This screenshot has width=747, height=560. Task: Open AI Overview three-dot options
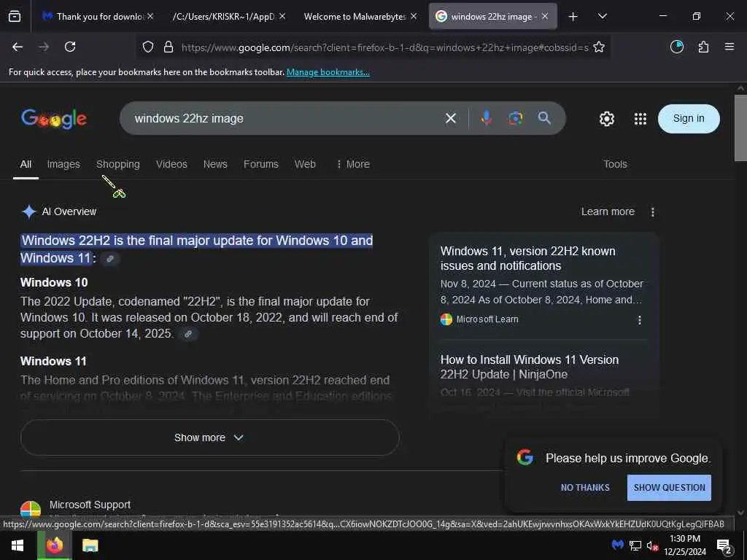pyautogui.click(x=653, y=212)
